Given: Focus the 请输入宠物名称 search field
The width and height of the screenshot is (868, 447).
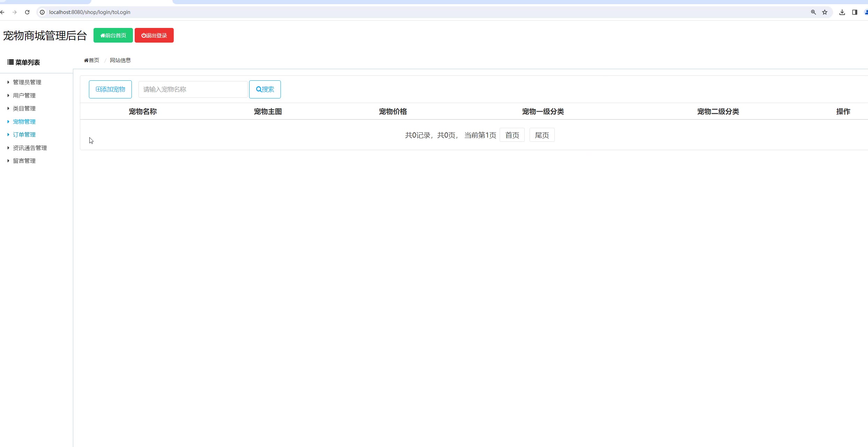Looking at the screenshot, I should coord(193,89).
